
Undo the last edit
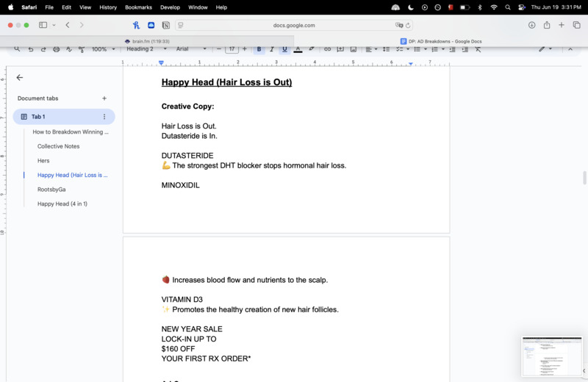(x=31, y=49)
